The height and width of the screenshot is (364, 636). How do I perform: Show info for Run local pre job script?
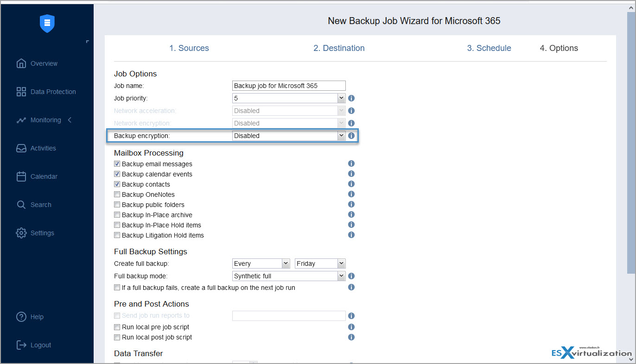tap(351, 327)
